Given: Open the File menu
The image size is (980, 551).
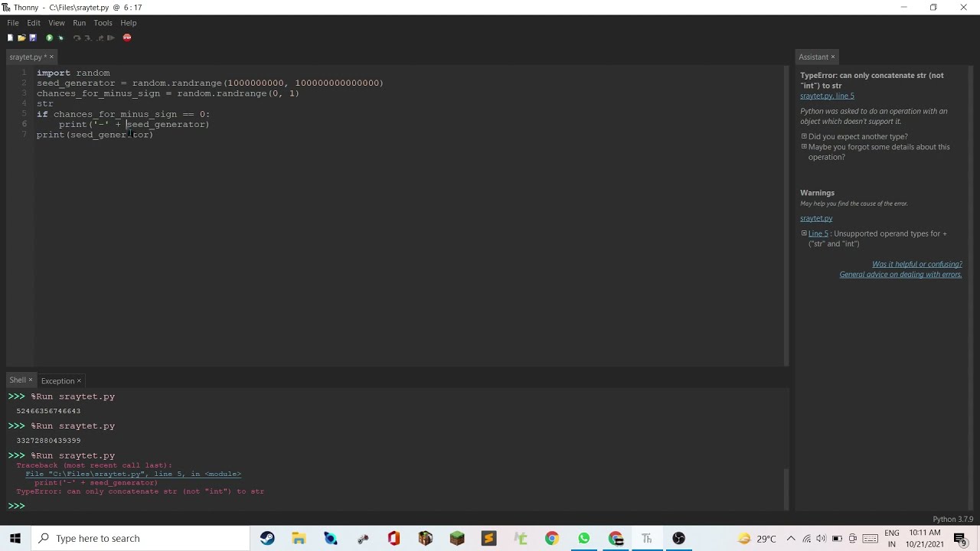Looking at the screenshot, I should click(x=13, y=23).
